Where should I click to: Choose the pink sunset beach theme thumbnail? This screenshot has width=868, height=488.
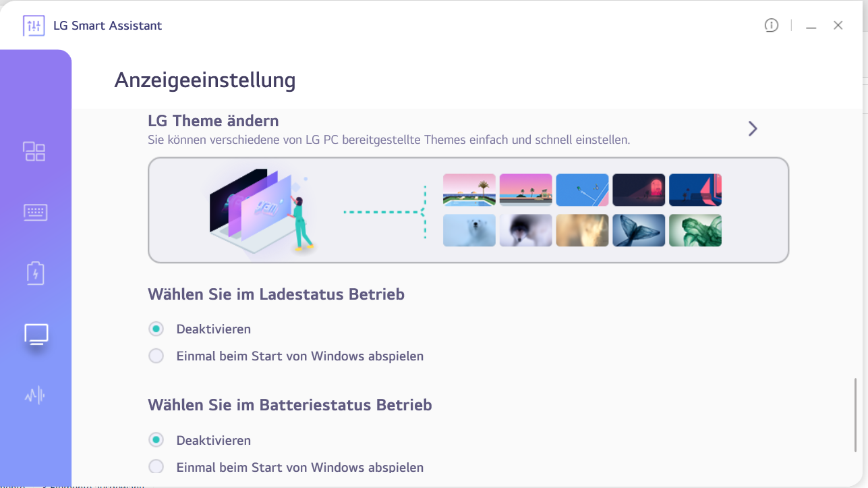[526, 190]
